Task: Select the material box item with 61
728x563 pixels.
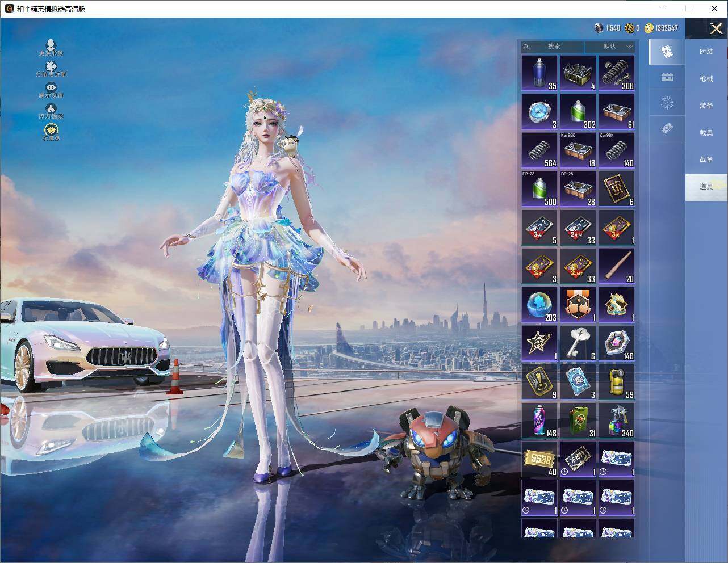Action: click(x=617, y=112)
